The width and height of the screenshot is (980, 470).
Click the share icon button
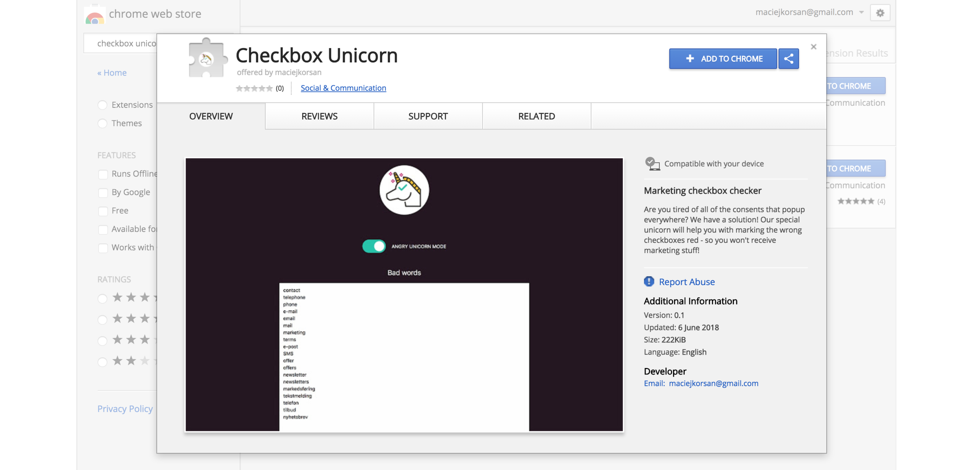coord(788,59)
